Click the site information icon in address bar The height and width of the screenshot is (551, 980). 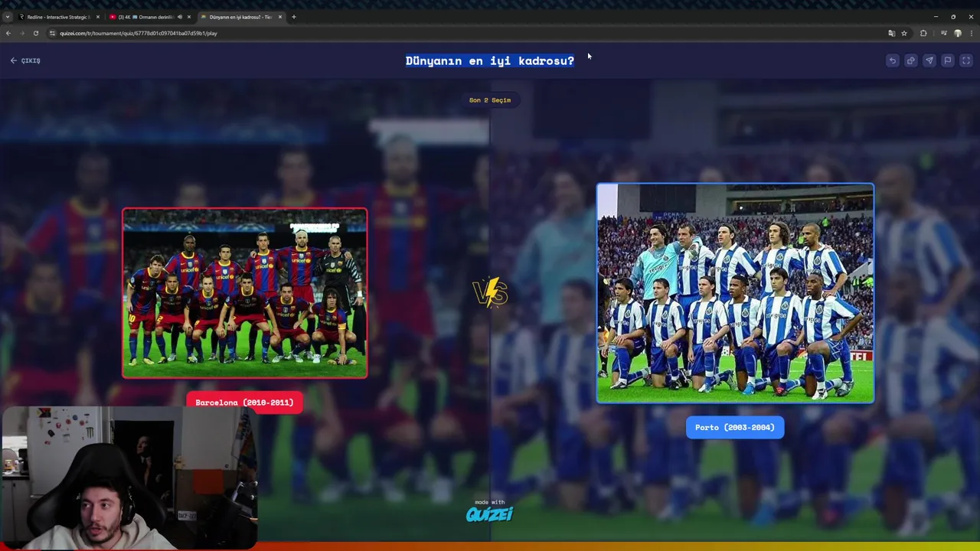click(52, 33)
